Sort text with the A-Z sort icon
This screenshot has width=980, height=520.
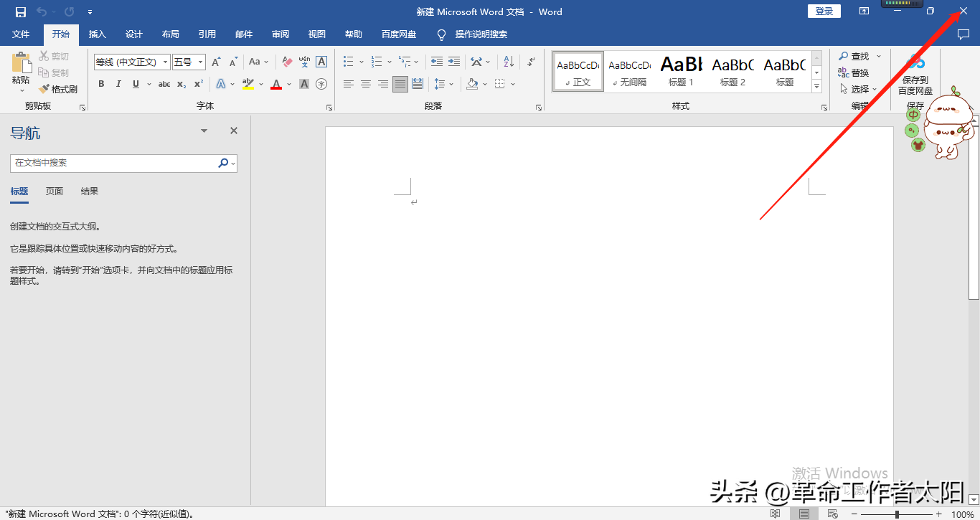click(x=509, y=62)
